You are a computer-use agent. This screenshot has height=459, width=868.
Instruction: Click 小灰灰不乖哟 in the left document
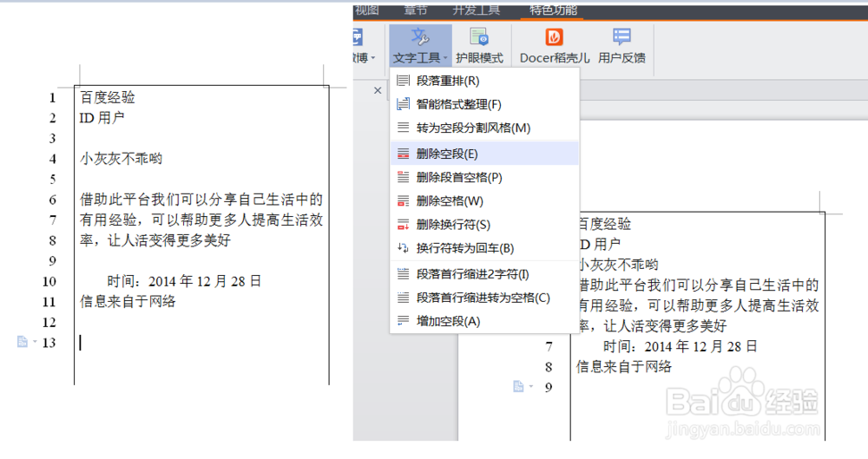[122, 159]
